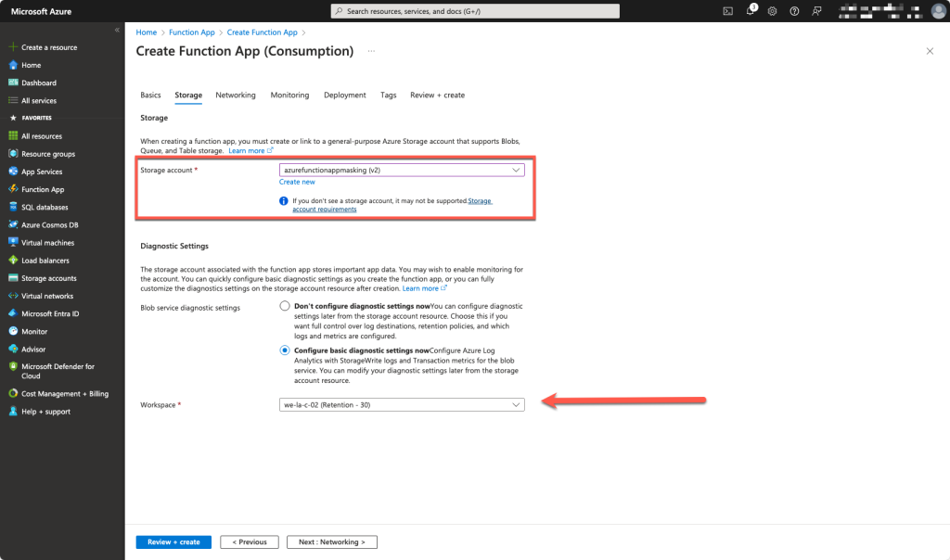Switch to the Monitoring tab

[289, 95]
